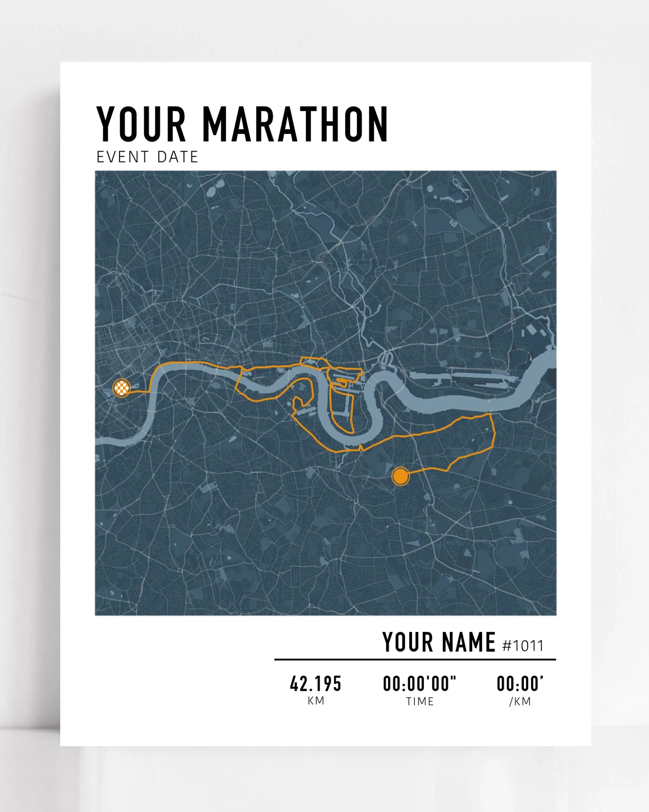Click the orange start point marker
The image size is (649, 812).
400,476
